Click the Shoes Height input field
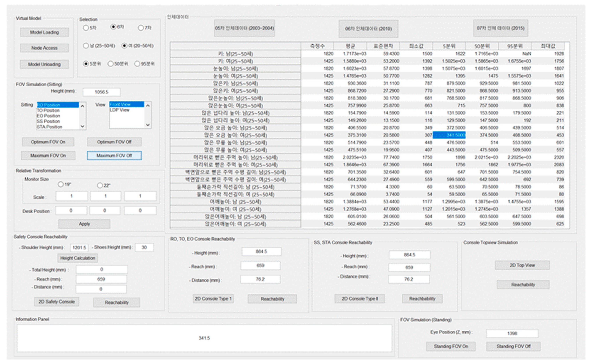 [144, 248]
